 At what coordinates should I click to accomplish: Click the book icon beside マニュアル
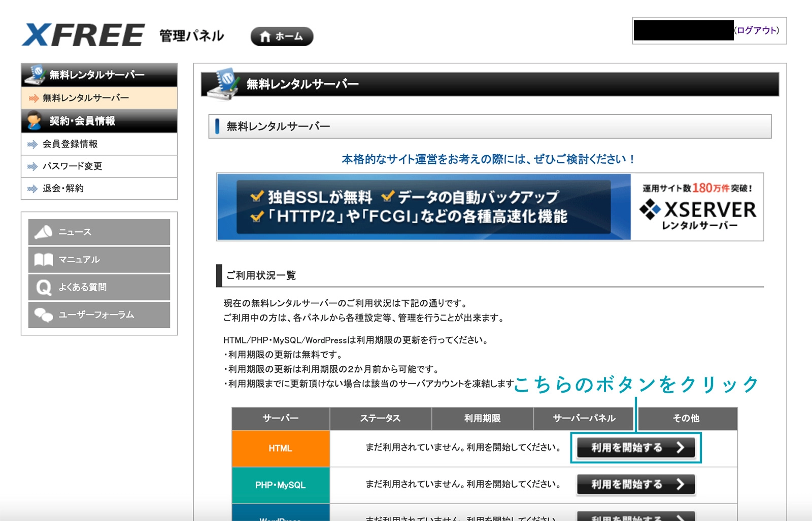point(44,260)
